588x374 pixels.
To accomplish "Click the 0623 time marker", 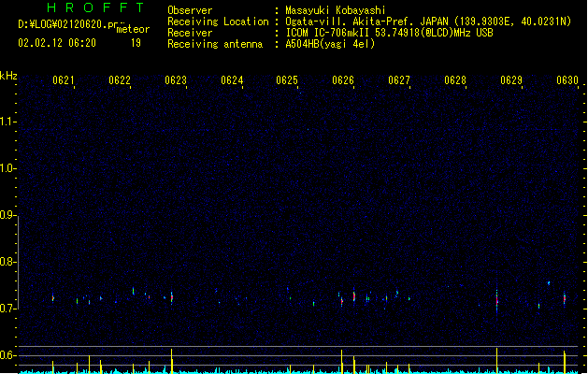I will coord(176,79).
